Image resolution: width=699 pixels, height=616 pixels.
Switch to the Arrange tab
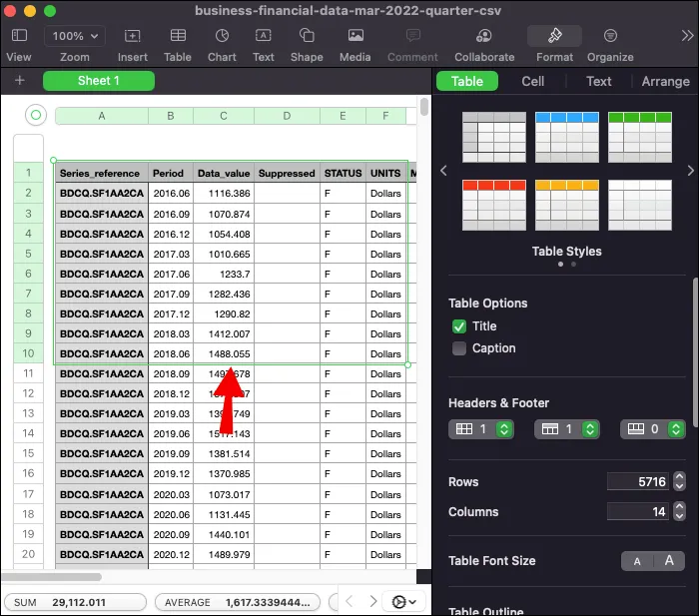pyautogui.click(x=665, y=81)
